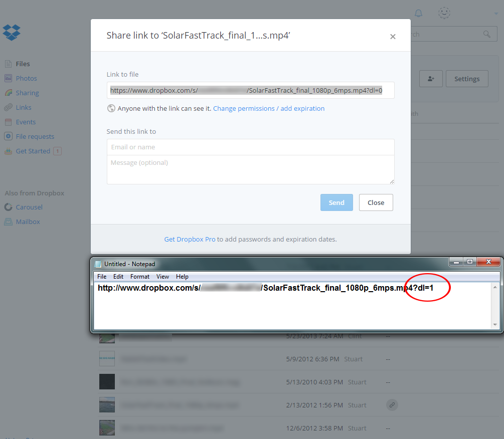The width and height of the screenshot is (504, 439).
Task: Open the Sharing link in sidebar
Action: click(x=27, y=93)
